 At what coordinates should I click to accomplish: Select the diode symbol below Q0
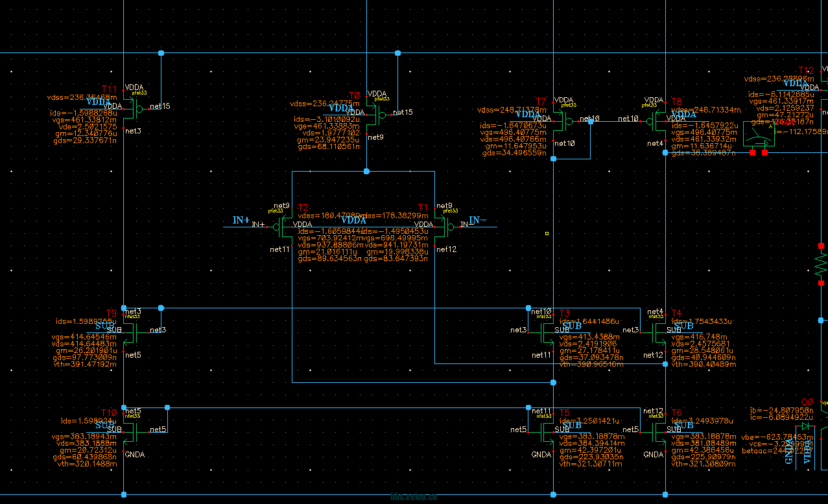point(806,427)
